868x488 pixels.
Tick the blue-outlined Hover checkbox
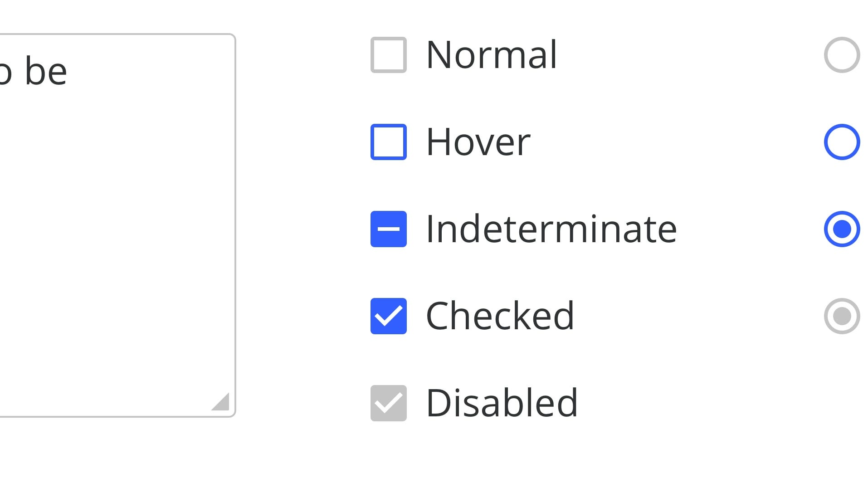point(388,142)
